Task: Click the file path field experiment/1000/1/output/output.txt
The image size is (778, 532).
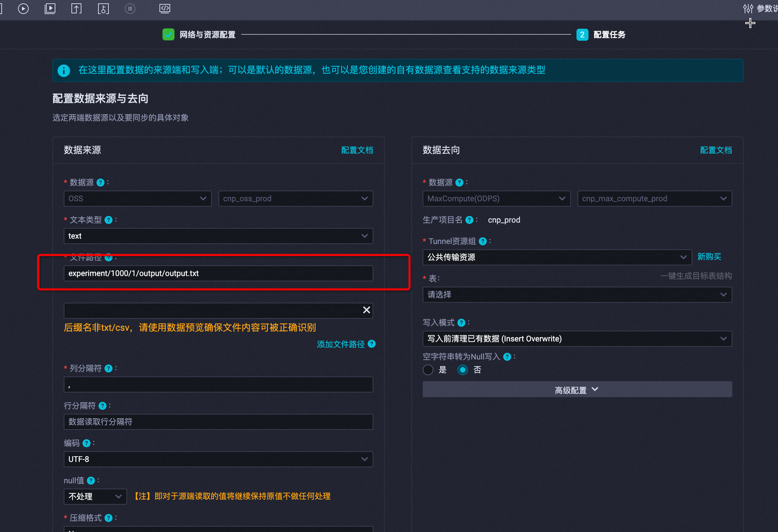Action: (x=218, y=274)
